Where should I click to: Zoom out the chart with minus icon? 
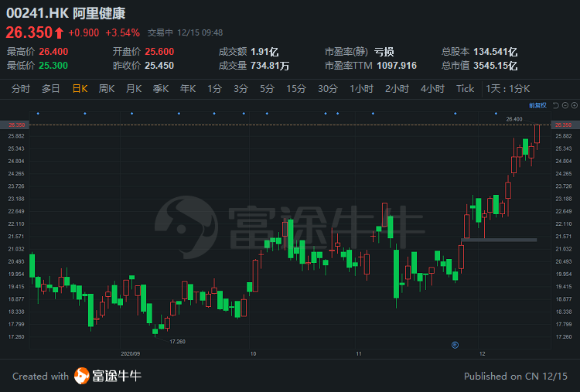click(x=565, y=106)
